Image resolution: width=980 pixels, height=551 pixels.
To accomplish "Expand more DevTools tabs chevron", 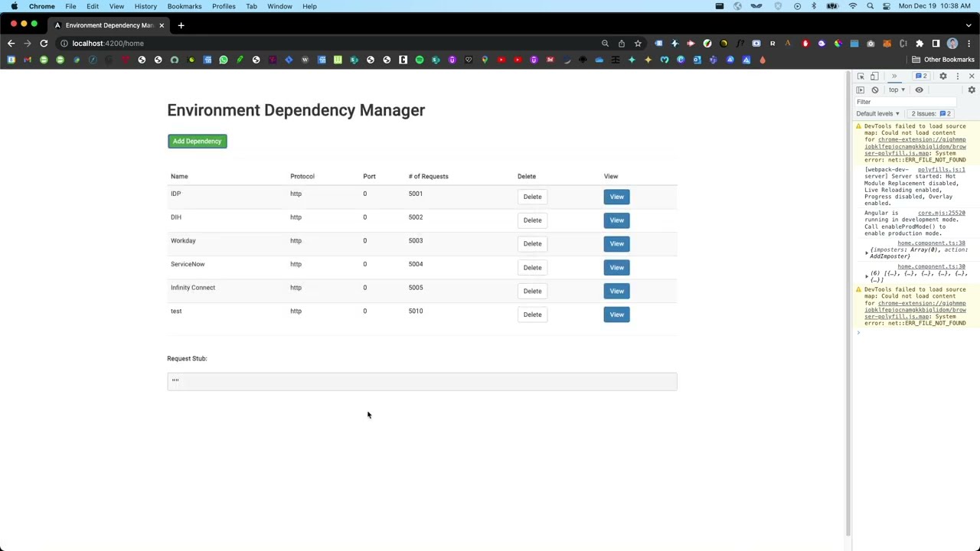I will point(893,77).
